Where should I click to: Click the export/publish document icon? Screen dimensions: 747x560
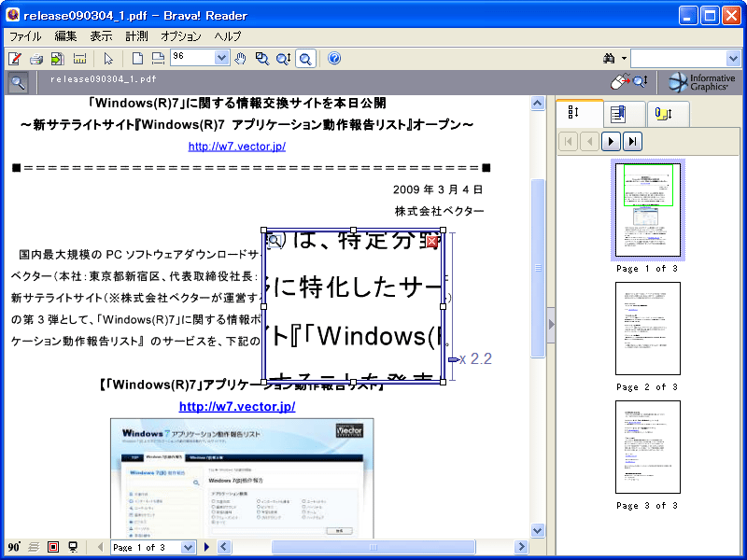click(58, 59)
